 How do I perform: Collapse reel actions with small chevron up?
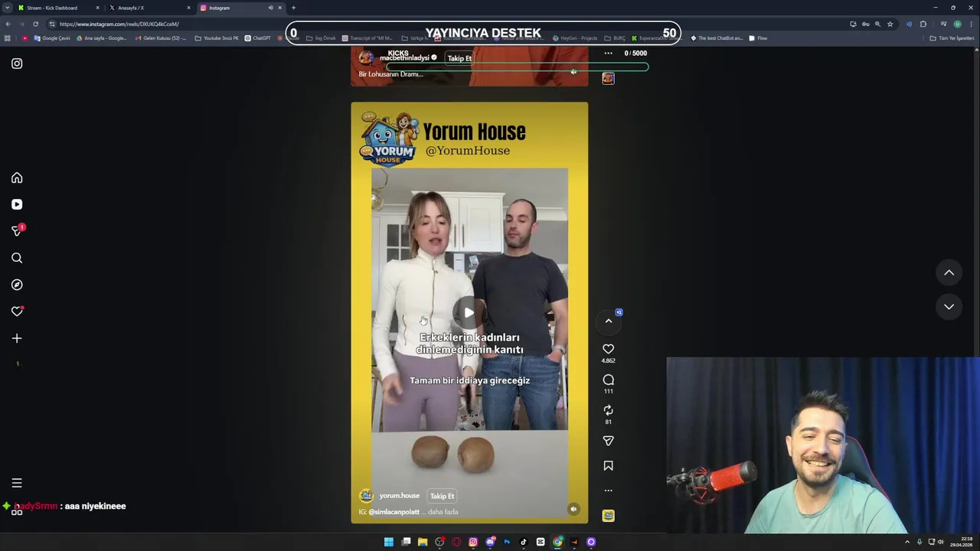[x=608, y=321]
